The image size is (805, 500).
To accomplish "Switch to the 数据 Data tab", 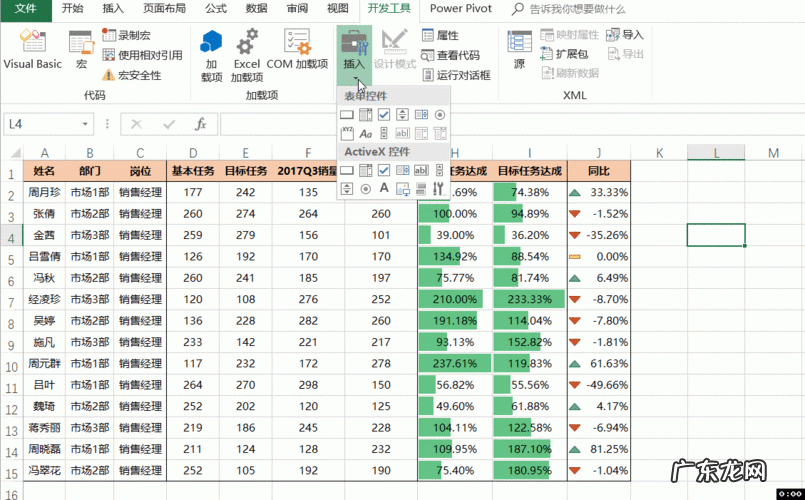I will click(x=256, y=9).
